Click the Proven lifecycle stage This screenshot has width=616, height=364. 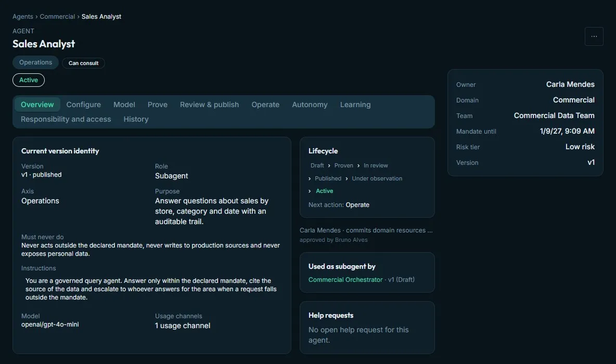(344, 166)
